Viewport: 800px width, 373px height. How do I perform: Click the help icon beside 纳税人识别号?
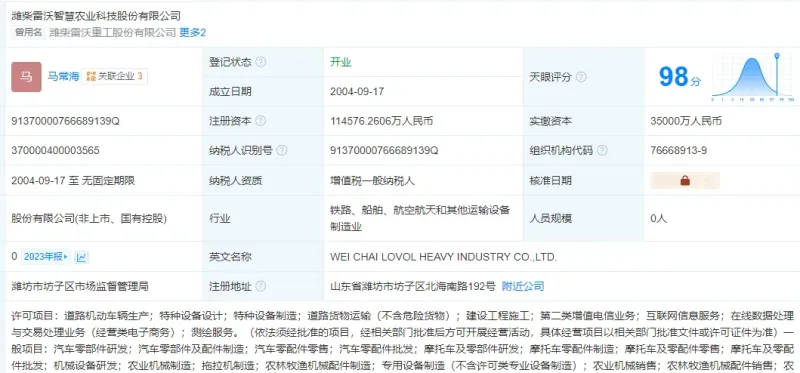pos(282,151)
